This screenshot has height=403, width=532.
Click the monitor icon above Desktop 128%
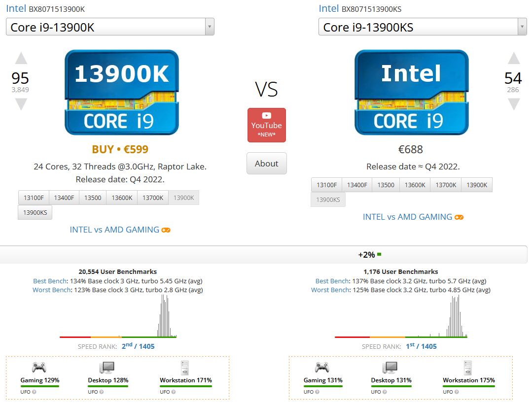(x=107, y=368)
